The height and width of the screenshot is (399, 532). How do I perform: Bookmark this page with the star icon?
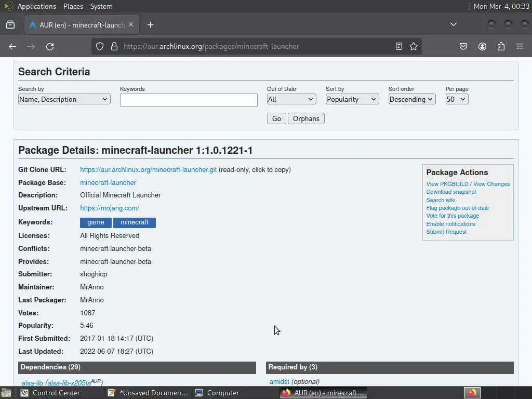coord(413,46)
